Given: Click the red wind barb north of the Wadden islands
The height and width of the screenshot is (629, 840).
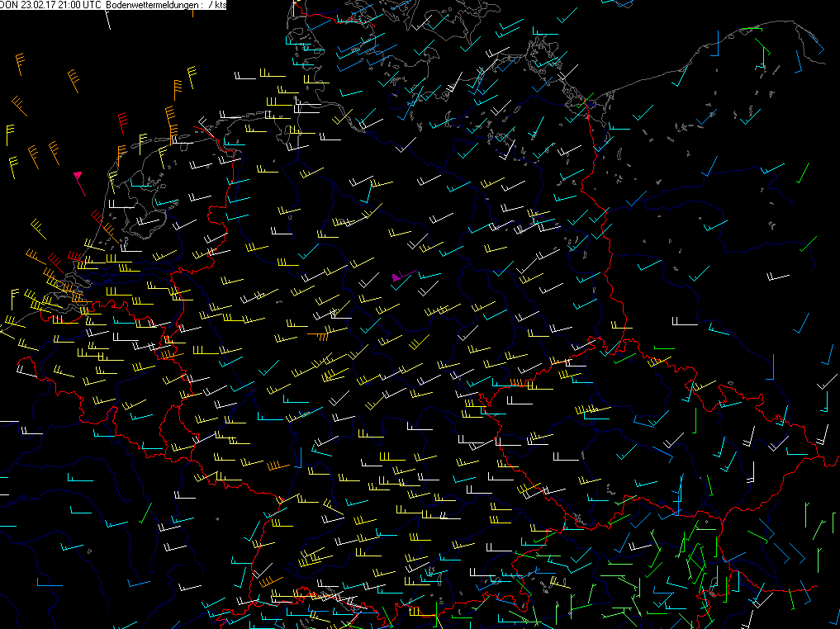Looking at the screenshot, I should [122, 123].
